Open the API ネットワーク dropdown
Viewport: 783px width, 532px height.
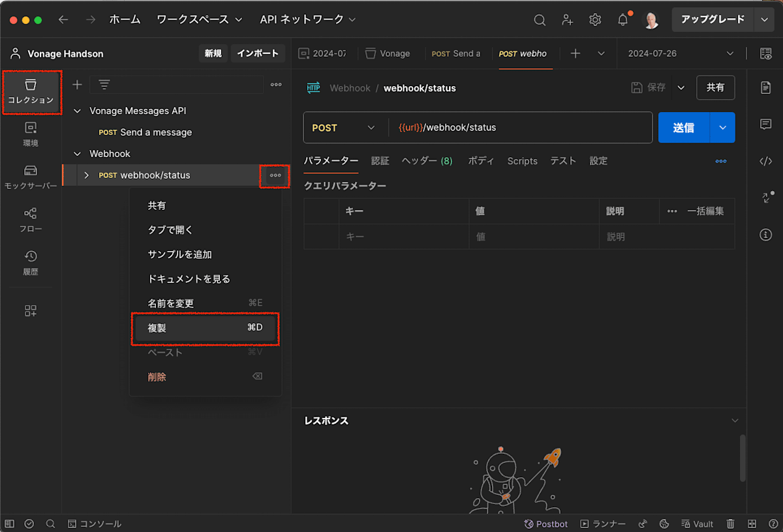pos(308,20)
